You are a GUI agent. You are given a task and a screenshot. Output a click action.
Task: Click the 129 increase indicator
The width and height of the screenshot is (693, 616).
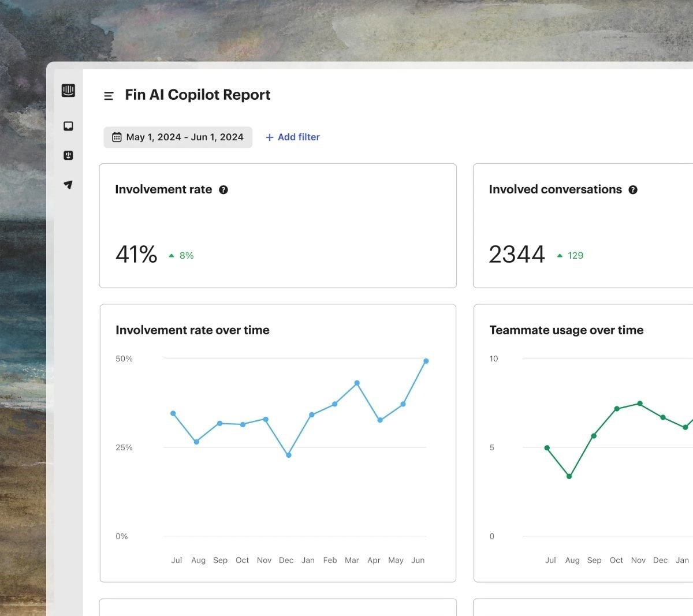click(x=569, y=255)
